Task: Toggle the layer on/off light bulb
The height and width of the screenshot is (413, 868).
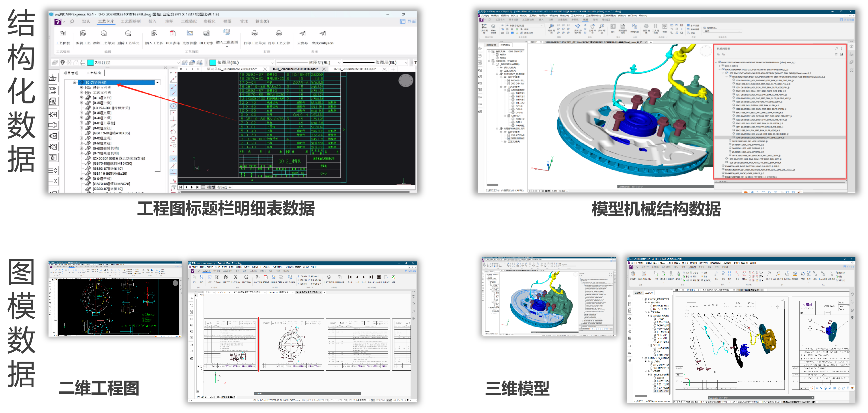Action: 62,62
